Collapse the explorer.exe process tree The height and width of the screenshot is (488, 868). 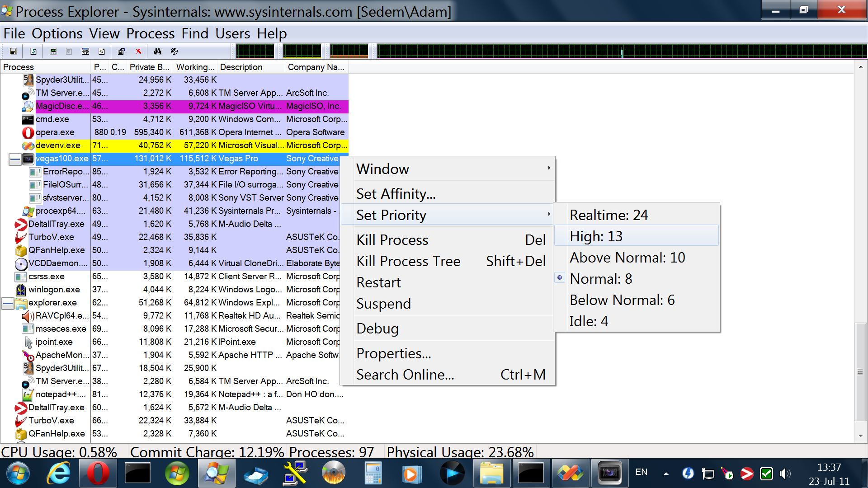(8, 303)
